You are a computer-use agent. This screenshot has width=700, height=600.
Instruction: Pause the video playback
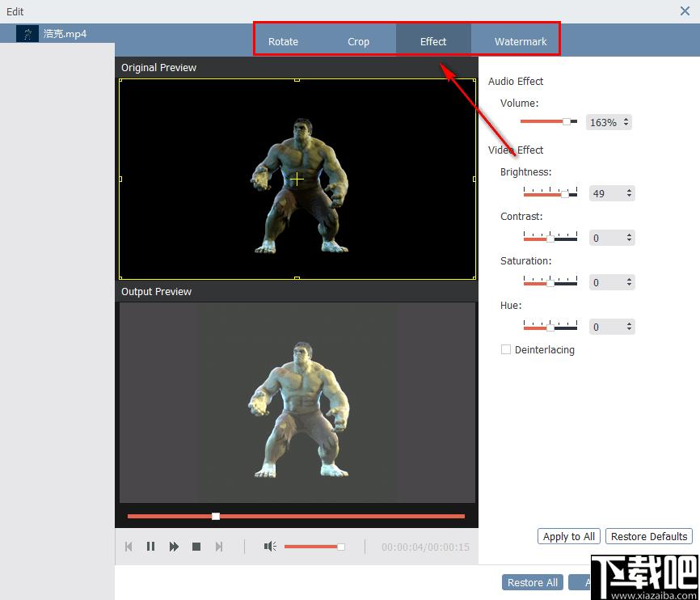(150, 547)
